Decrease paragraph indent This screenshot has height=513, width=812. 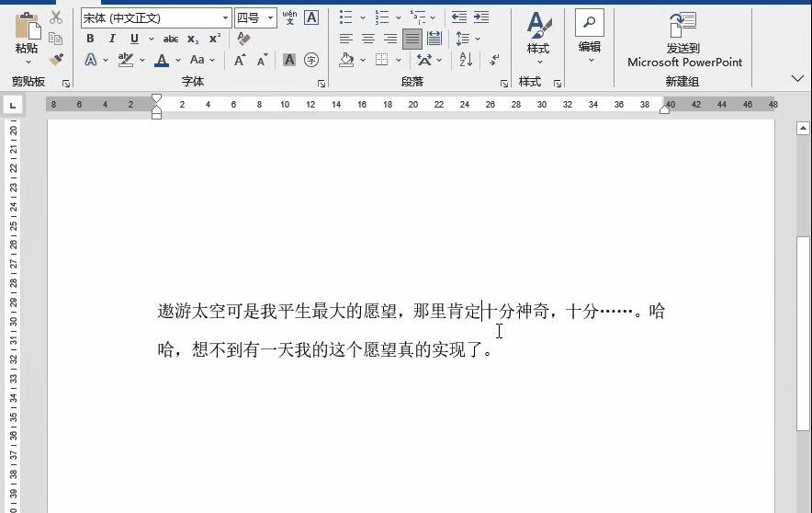(459, 17)
